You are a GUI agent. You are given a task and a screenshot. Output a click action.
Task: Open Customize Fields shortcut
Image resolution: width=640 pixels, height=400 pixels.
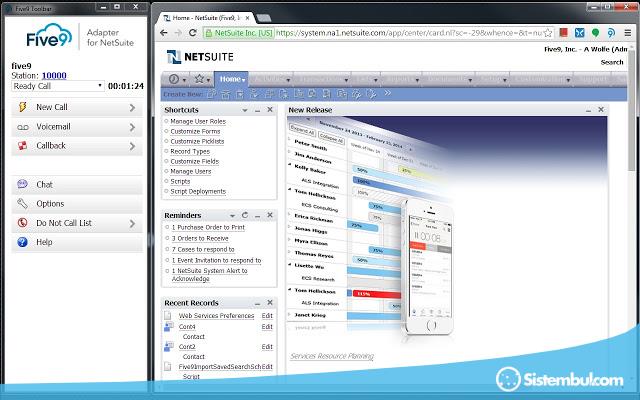(x=195, y=161)
